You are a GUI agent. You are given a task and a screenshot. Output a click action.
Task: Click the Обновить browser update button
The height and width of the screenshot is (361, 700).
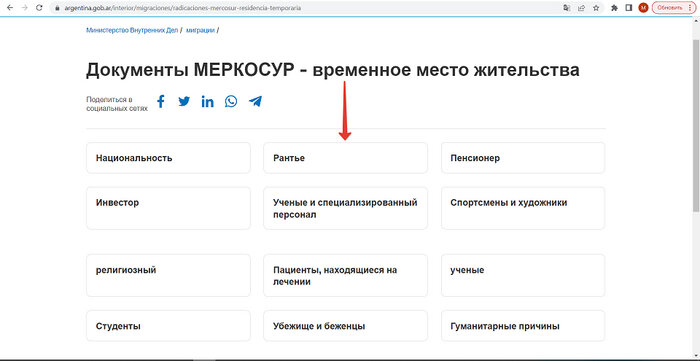[674, 8]
